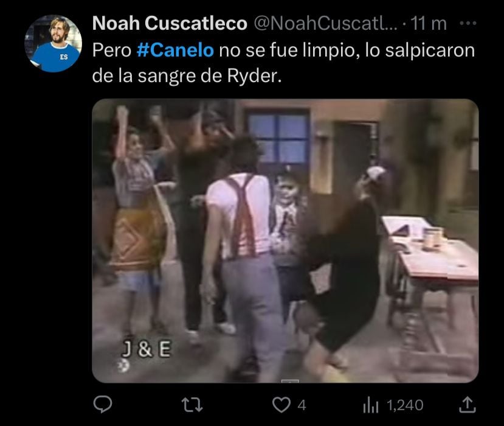Click the small handle at video's bottom edge
The height and width of the screenshot is (426, 504).
[290, 381]
